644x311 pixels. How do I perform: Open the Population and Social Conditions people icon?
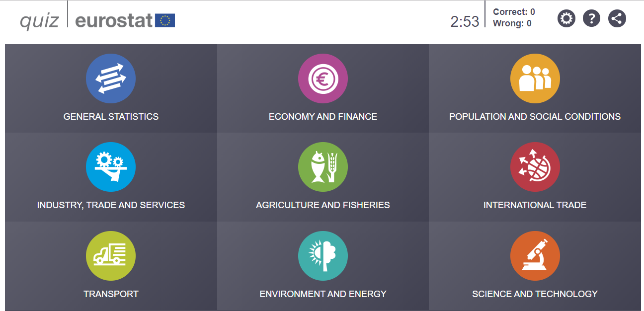pos(535,78)
